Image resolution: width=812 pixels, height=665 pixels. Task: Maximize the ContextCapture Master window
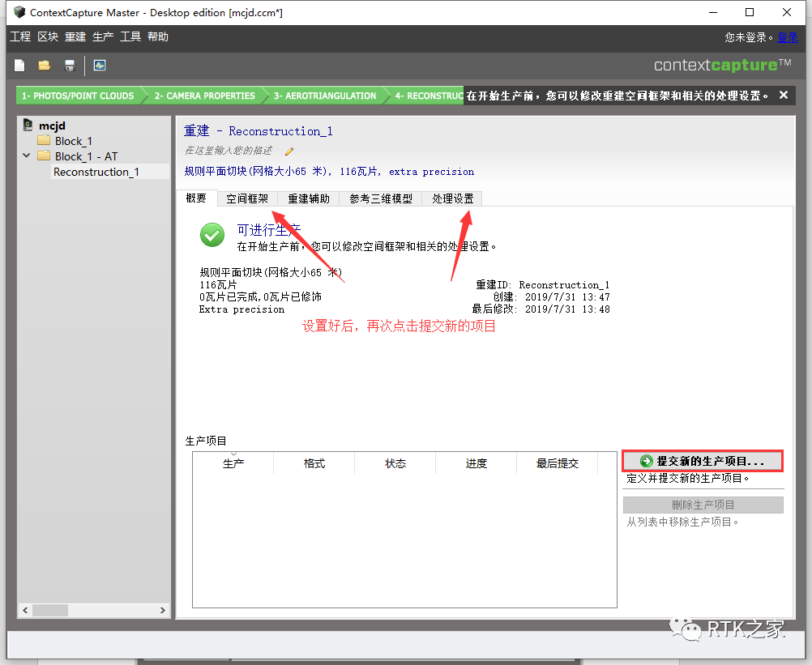tap(750, 12)
